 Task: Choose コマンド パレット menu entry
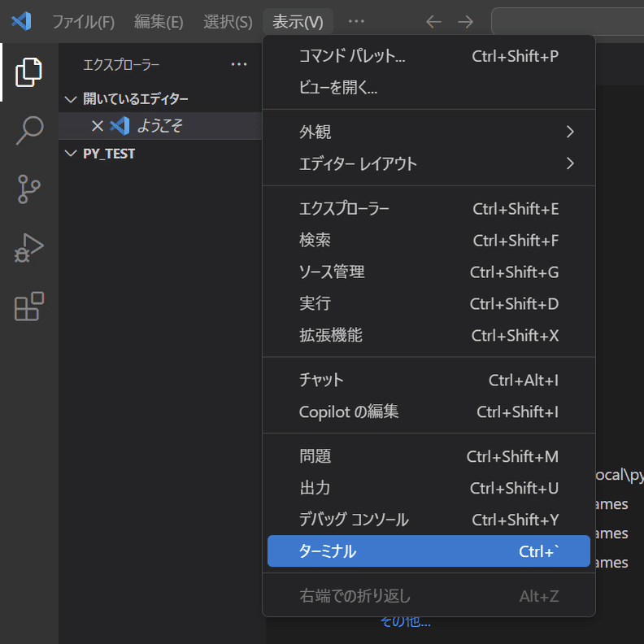click(x=429, y=56)
